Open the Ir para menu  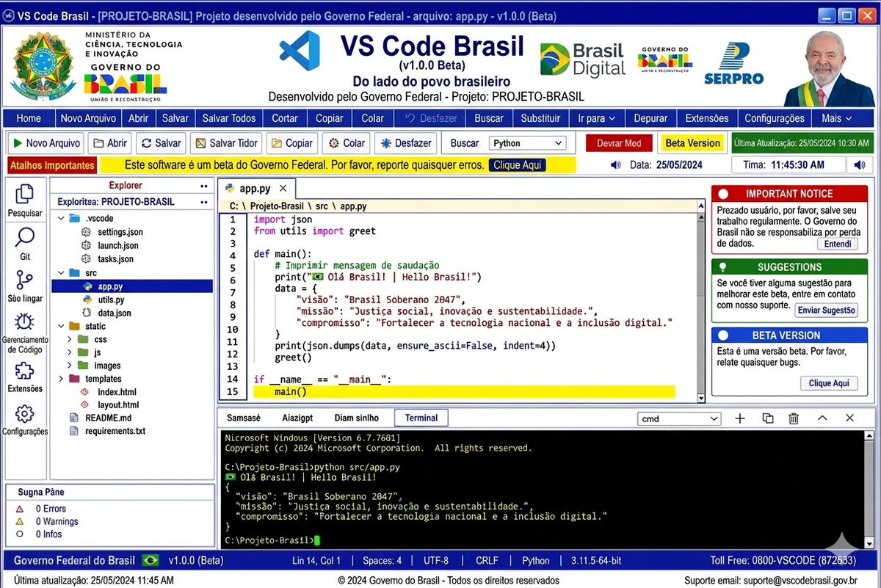(596, 118)
